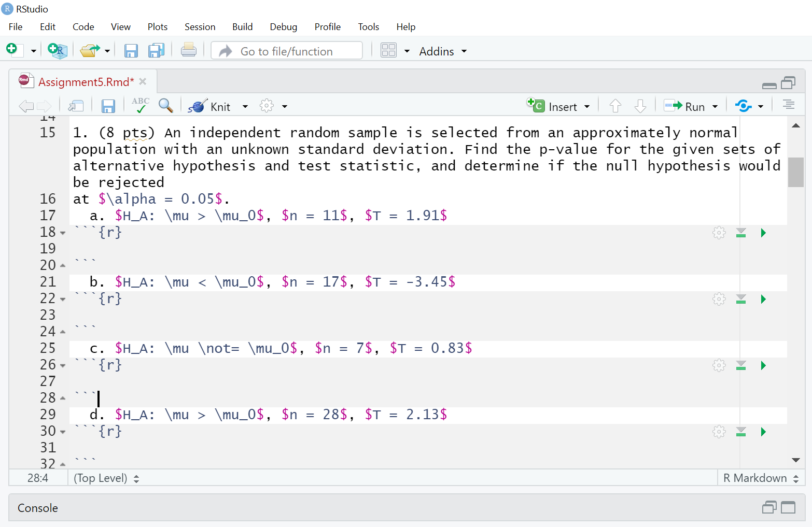Click the Open File folder icon
812x527 pixels.
coord(90,50)
